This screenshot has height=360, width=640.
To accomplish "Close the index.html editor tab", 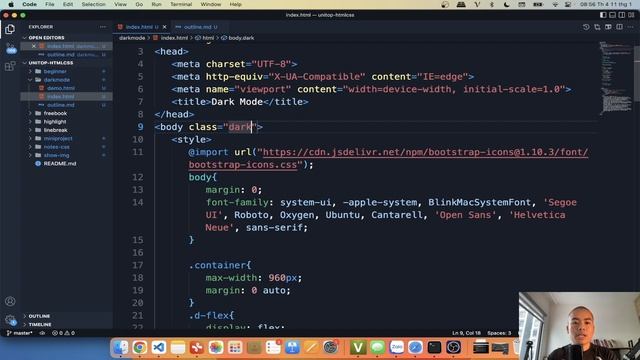I will pos(164,27).
